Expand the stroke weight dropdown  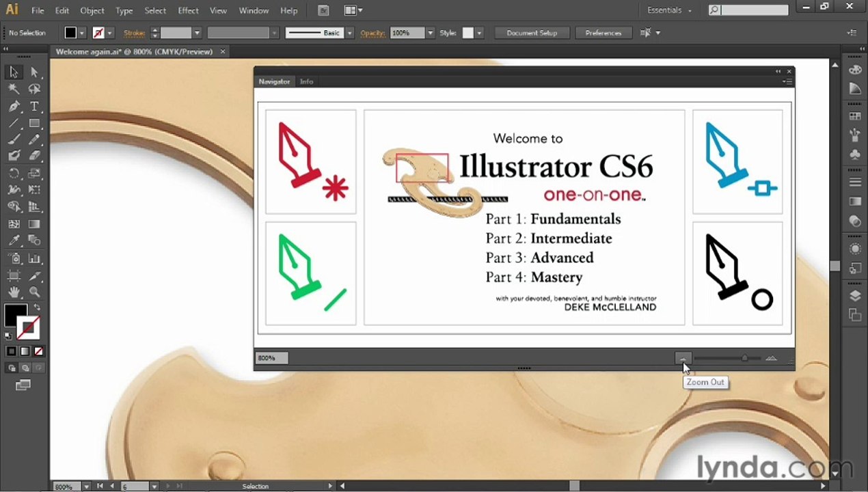(197, 33)
